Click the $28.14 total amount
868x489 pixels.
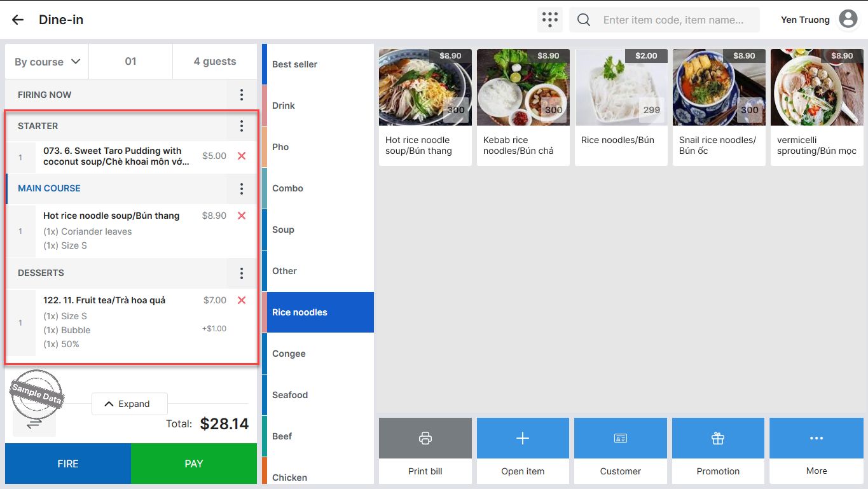point(224,424)
